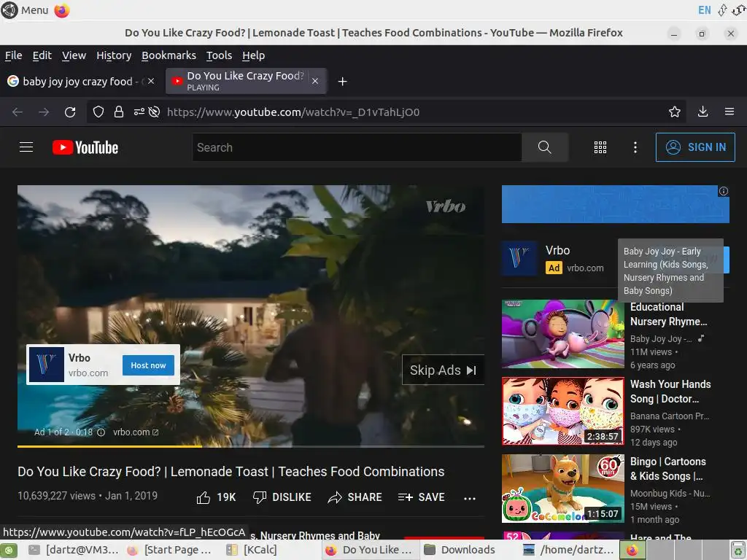
Task: Open Firefox downloads panel
Action: point(703,112)
